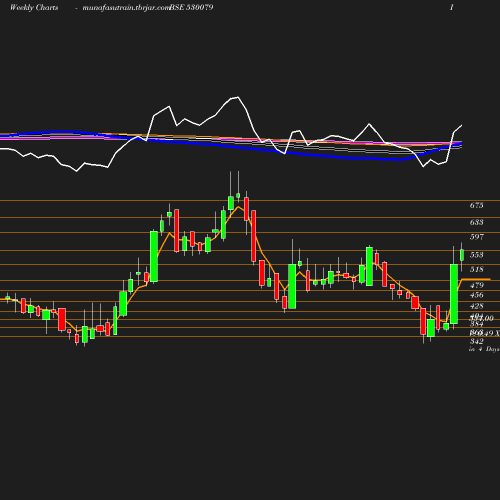Click the "in 4 Days" caption text
This screenshot has height=500, width=500.
[x=484, y=349]
